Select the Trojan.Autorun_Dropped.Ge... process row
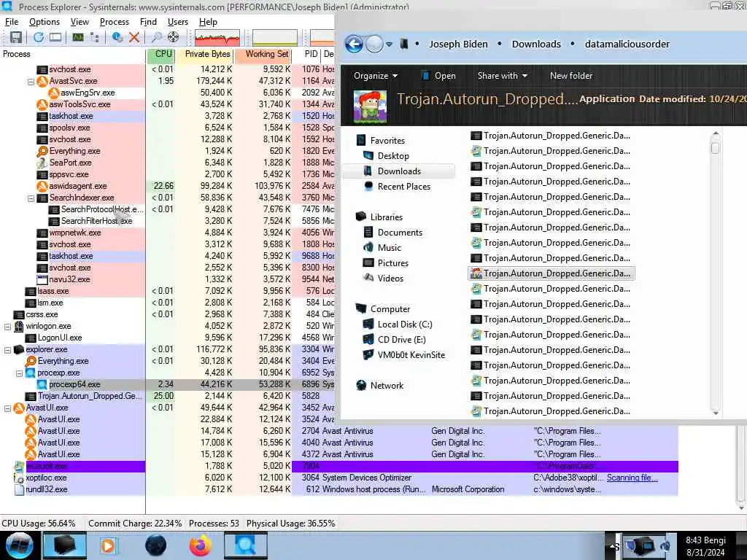The width and height of the screenshot is (747, 560). 168,396
